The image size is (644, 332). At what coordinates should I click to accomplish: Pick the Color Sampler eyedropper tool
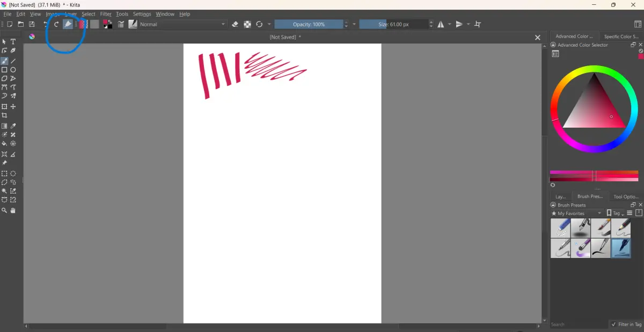pyautogui.click(x=13, y=126)
